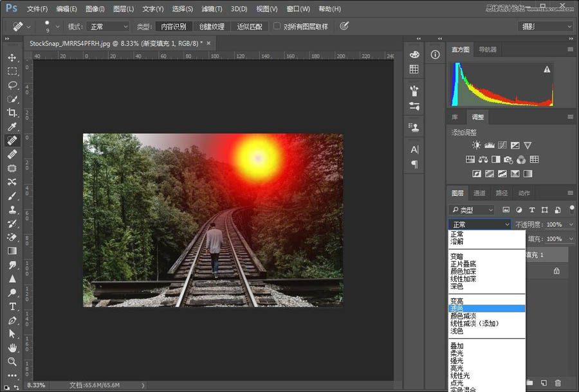The image size is (579, 392).
Task: Select the Rectangular Marquee tool
Action: tap(12, 71)
